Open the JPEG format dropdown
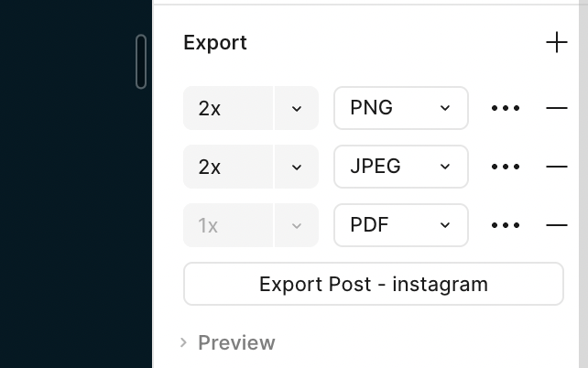588x368 pixels. coord(401,167)
